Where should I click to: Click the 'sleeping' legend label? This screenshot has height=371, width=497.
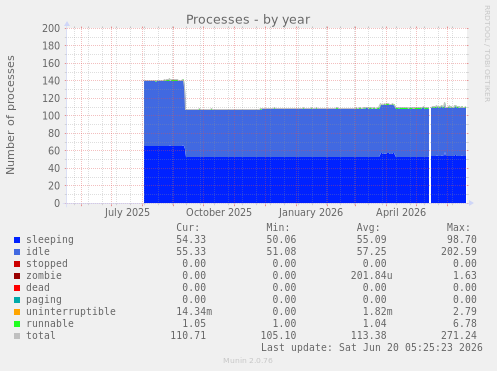click(50, 240)
